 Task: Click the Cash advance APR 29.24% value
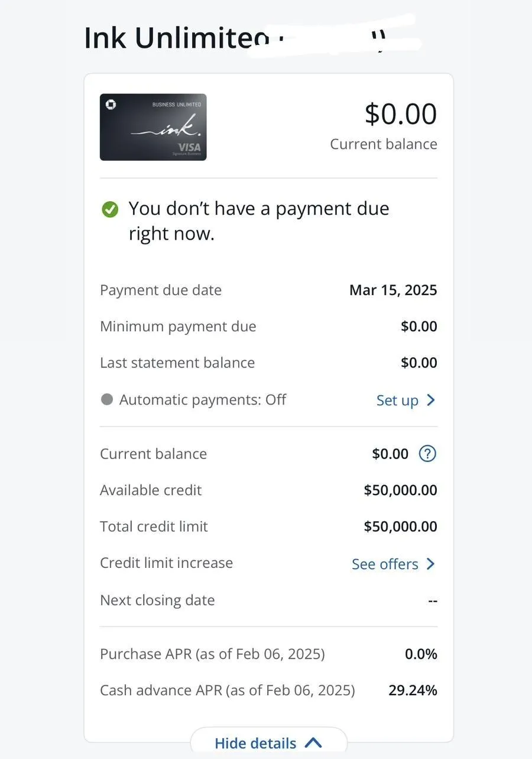pos(413,690)
